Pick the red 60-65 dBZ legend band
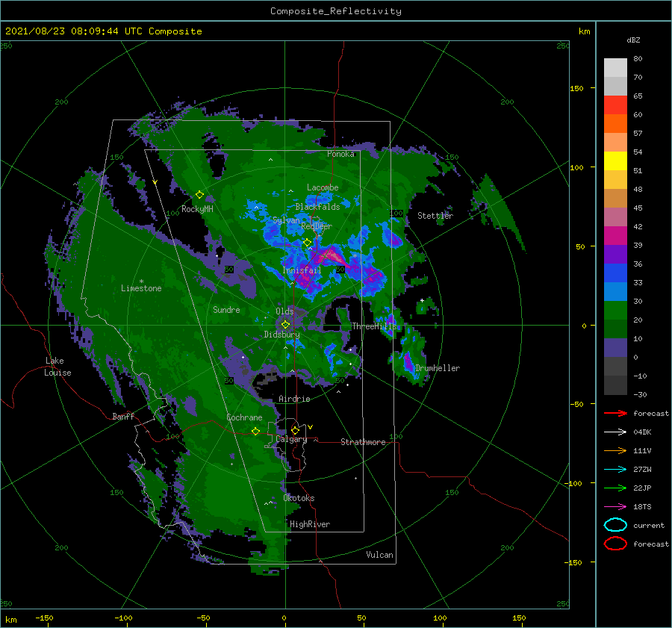 point(615,105)
